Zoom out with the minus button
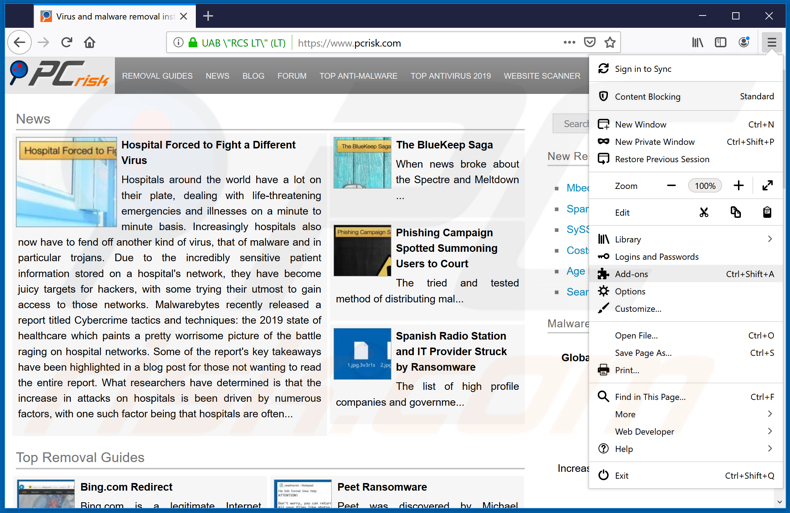 (x=671, y=186)
